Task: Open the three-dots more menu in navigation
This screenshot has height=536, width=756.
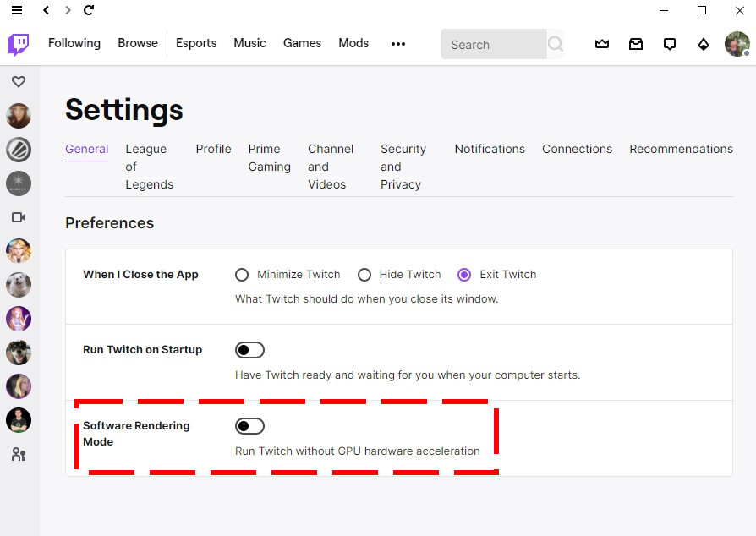Action: pyautogui.click(x=398, y=44)
